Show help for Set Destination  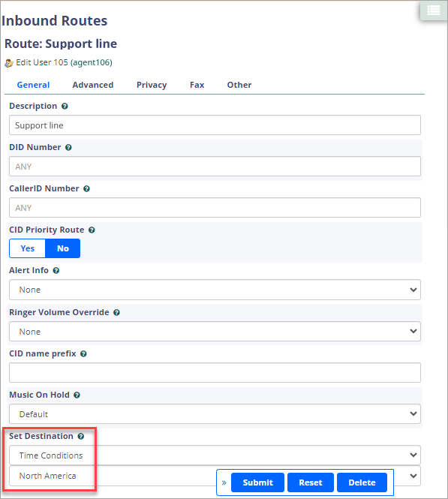click(x=81, y=437)
